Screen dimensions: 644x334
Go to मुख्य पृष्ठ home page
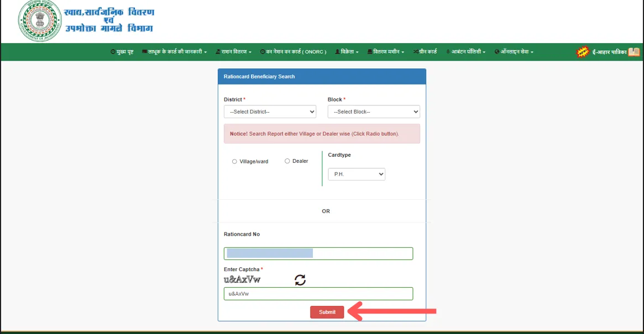[x=122, y=52]
